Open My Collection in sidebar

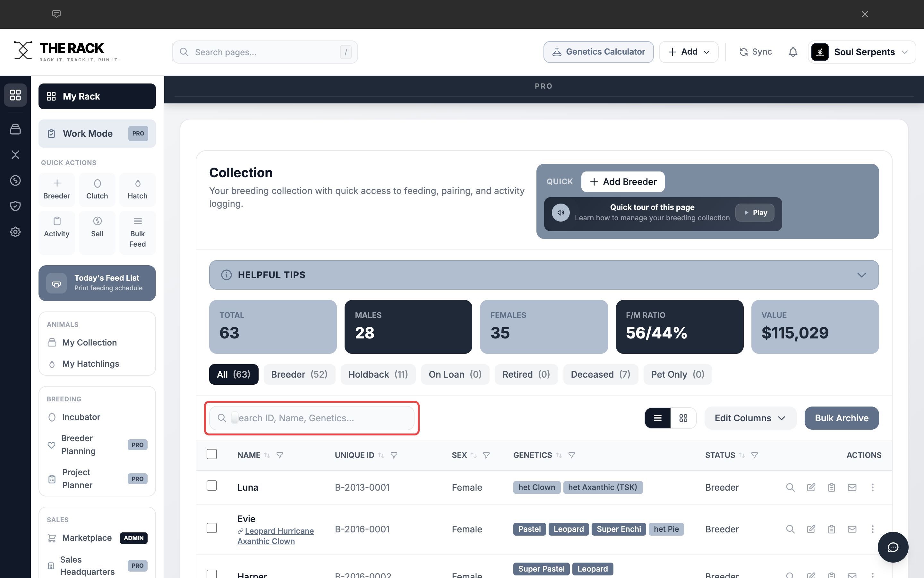point(97,343)
